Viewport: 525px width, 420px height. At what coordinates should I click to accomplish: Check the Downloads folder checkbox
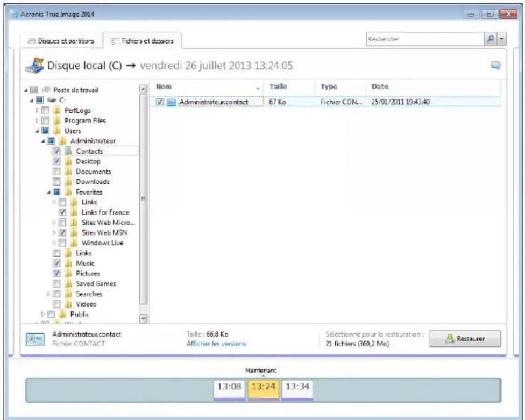click(x=56, y=182)
